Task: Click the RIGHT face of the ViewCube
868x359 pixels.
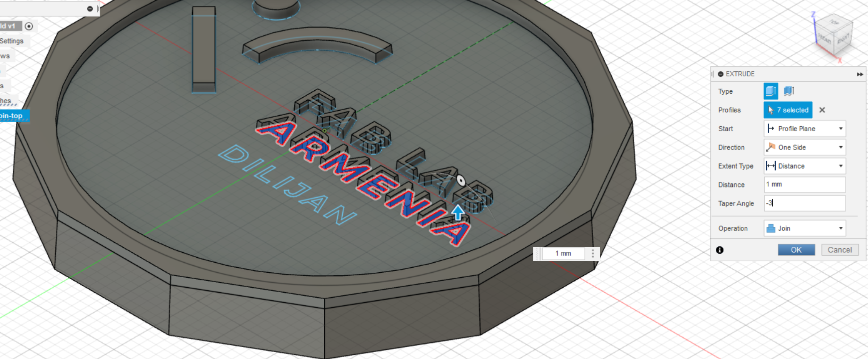Action: [843, 39]
